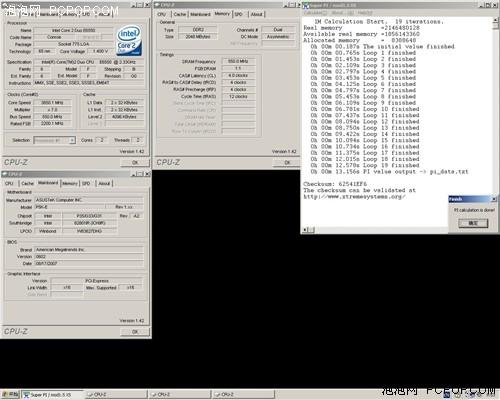Click the Code Name value 'Conroe'
Image resolution: width=500 pixels, height=400 pixels.
pyautogui.click(x=54, y=37)
